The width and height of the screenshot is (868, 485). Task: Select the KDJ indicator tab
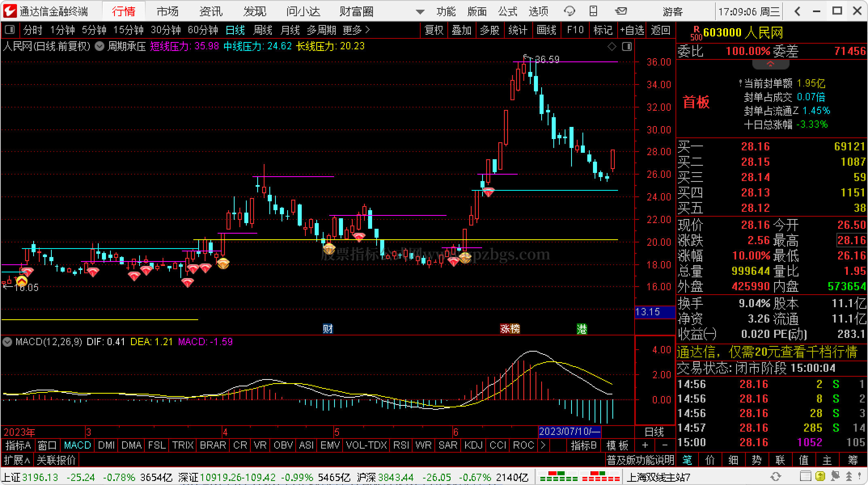tap(474, 445)
